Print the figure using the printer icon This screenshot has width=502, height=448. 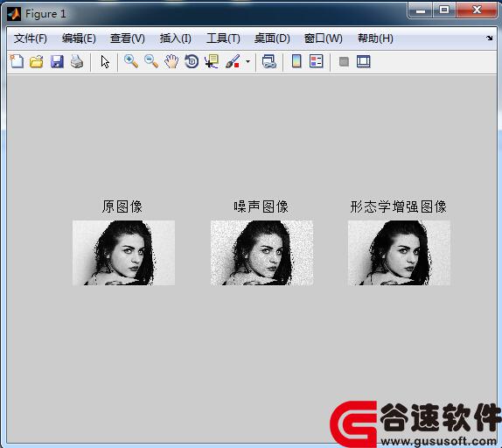(77, 61)
